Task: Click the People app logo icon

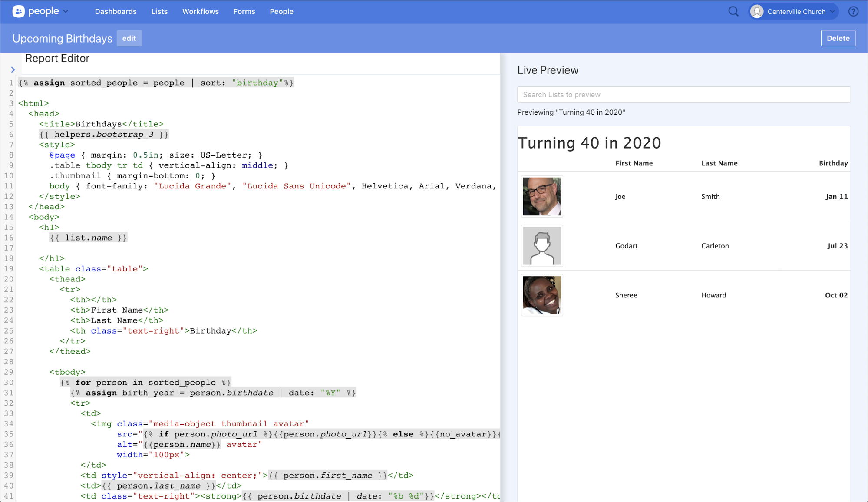Action: coord(18,11)
